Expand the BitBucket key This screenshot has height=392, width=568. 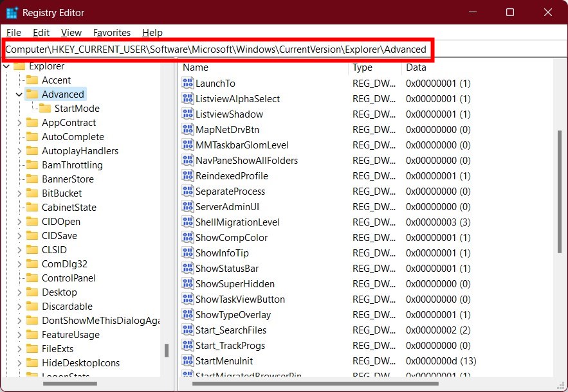pos(19,193)
